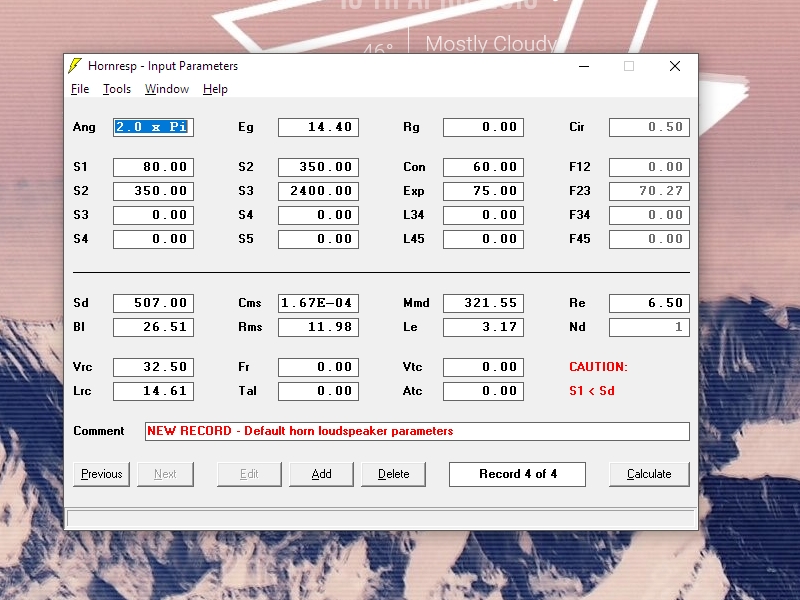
Task: Click the F45 field
Action: click(649, 239)
